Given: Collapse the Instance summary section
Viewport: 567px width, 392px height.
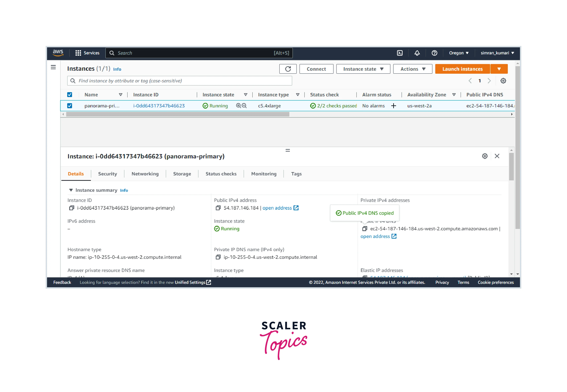Looking at the screenshot, I should (71, 190).
